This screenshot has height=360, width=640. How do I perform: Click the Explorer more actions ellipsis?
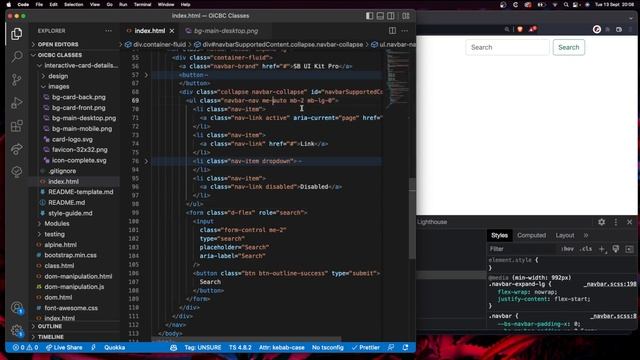108,31
